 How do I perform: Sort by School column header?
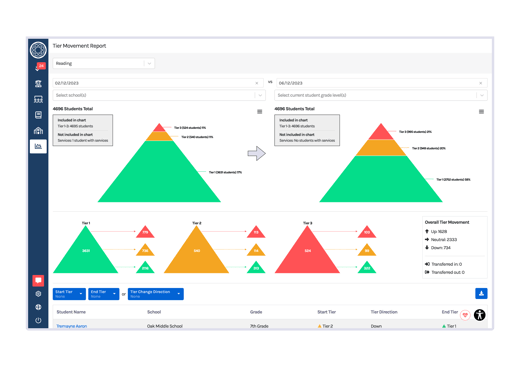(x=154, y=312)
